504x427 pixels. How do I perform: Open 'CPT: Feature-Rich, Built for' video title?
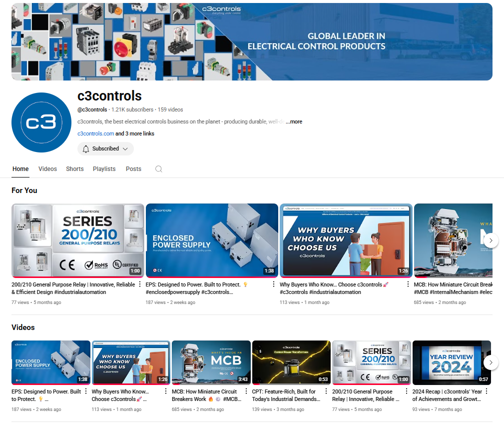pos(286,395)
